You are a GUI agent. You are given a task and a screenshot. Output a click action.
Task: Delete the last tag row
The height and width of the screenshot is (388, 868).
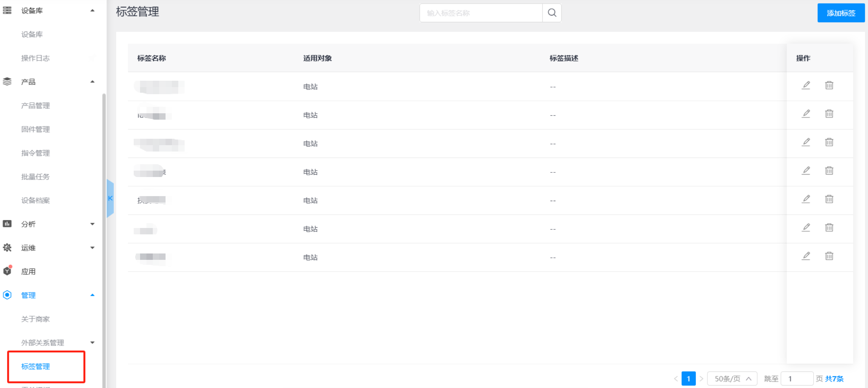point(829,256)
